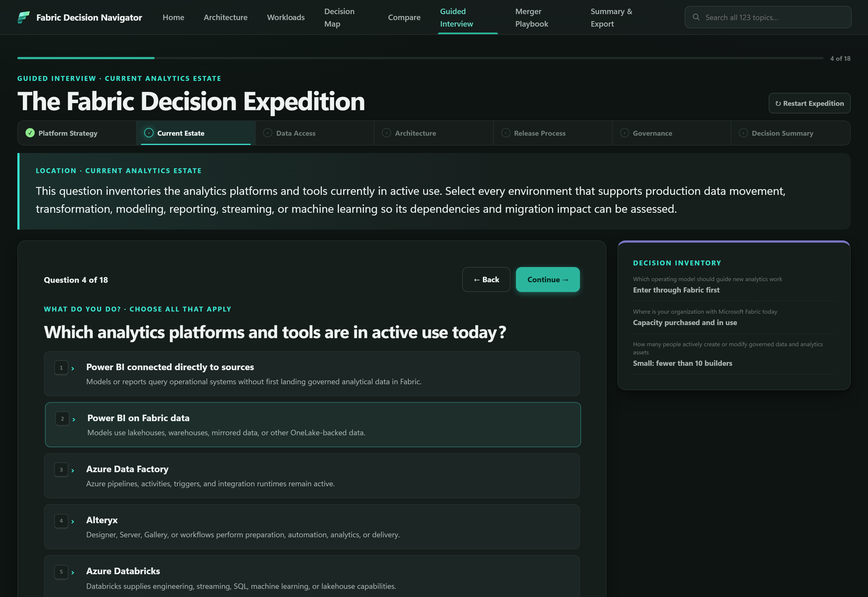Click the Release Process step circle icon

[x=505, y=133]
